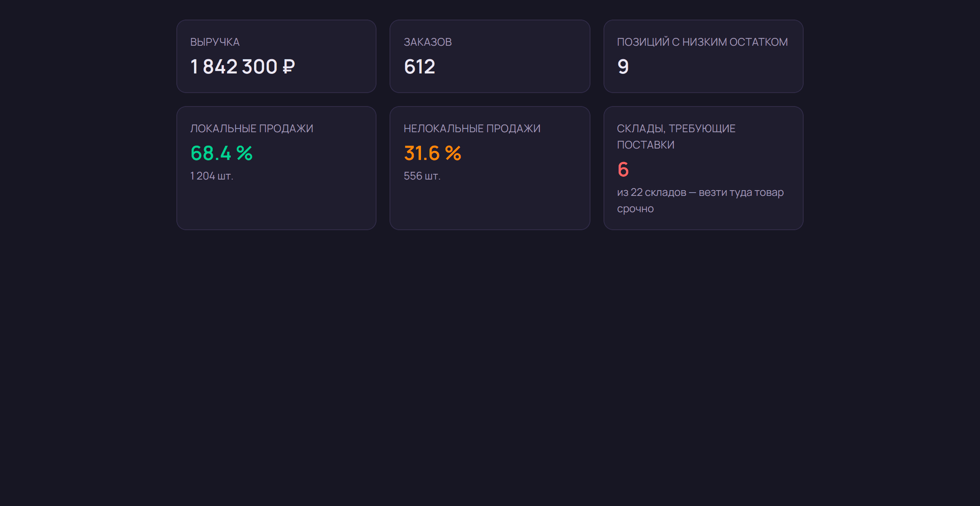980x506 pixels.
Task: Click the 1 204 шт. subtext
Action: coord(212,176)
